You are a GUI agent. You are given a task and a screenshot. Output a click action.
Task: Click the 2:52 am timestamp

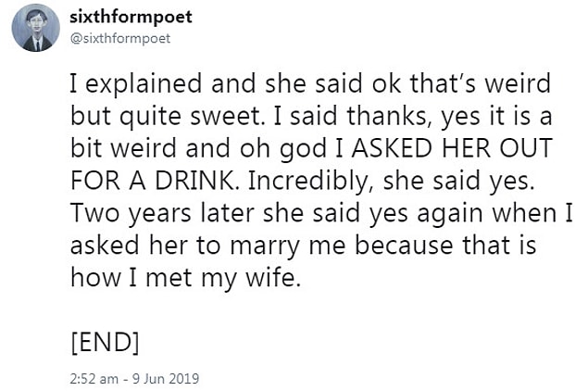tap(94, 378)
